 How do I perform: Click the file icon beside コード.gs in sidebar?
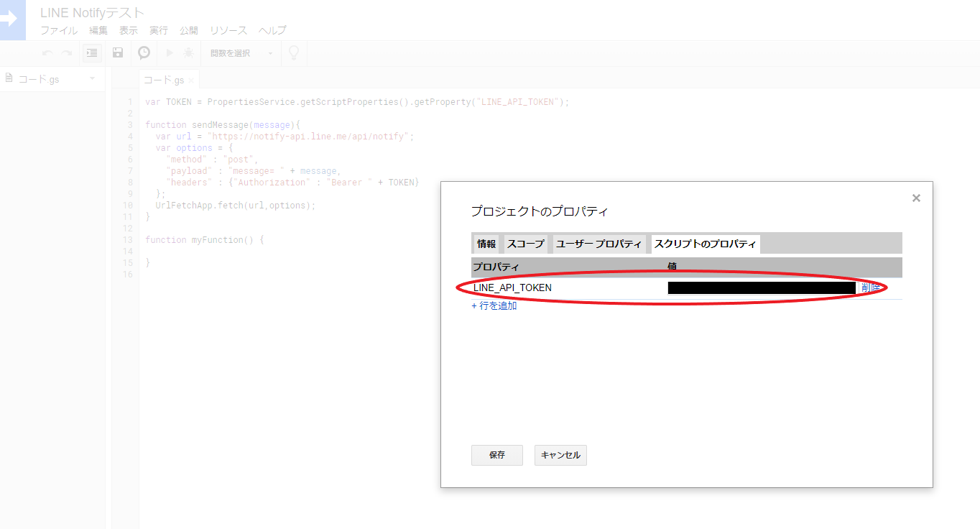tap(9, 78)
